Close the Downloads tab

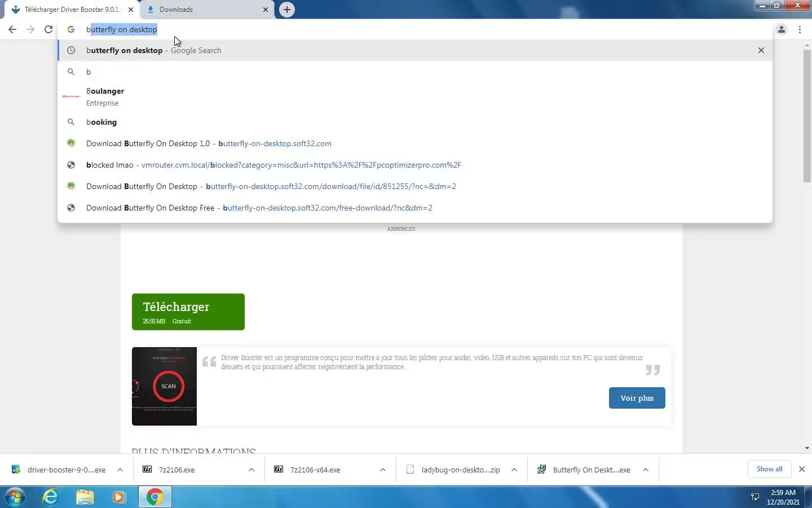pos(266,10)
